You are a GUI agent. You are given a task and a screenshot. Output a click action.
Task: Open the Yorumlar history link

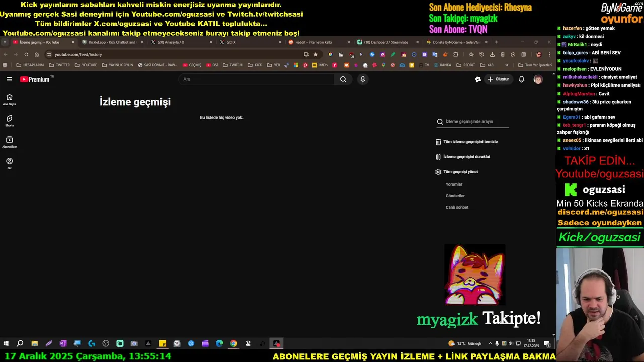(454, 184)
